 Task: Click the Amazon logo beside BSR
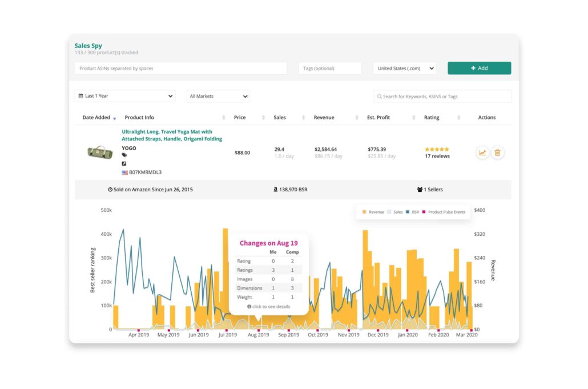pos(275,190)
